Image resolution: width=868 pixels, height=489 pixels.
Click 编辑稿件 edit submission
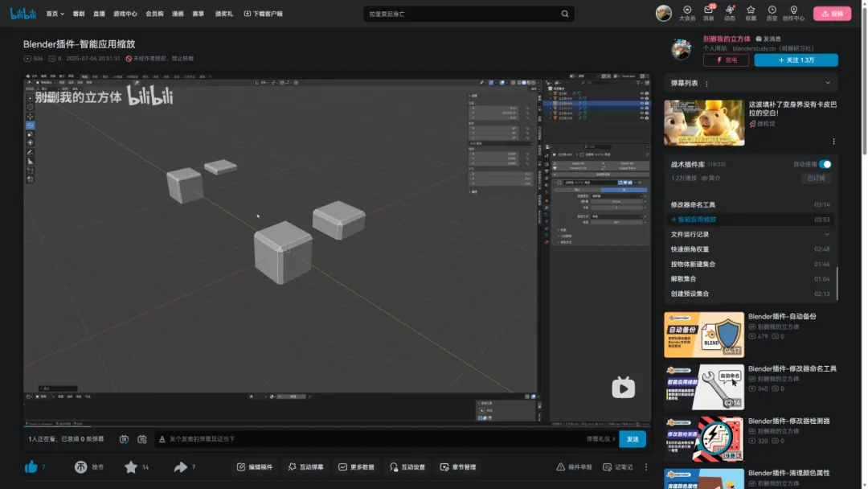pos(255,466)
